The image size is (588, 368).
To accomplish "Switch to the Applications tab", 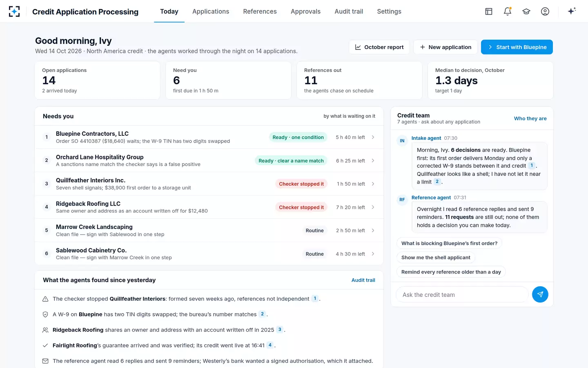I will click(x=211, y=11).
